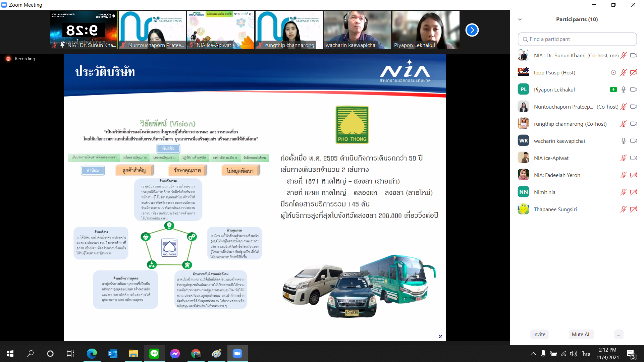Click next arrow in video thumbnail strip
This screenshot has height=362, width=644.
tap(472, 30)
